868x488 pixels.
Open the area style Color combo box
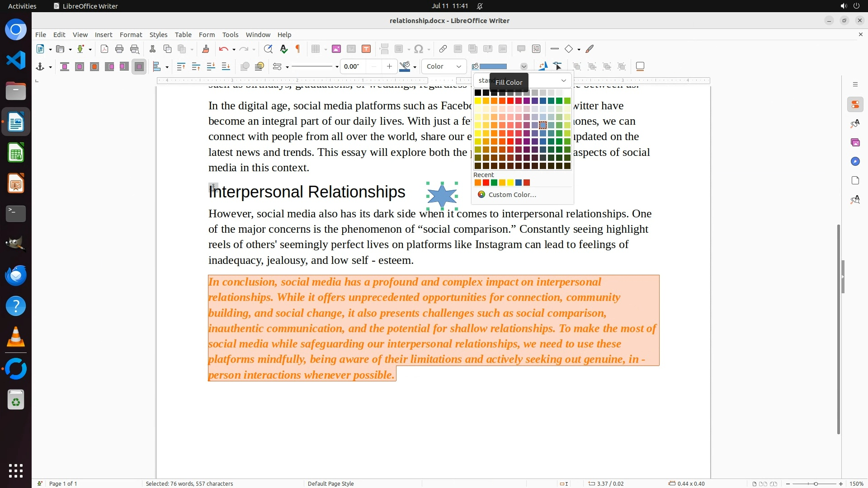tap(444, 66)
